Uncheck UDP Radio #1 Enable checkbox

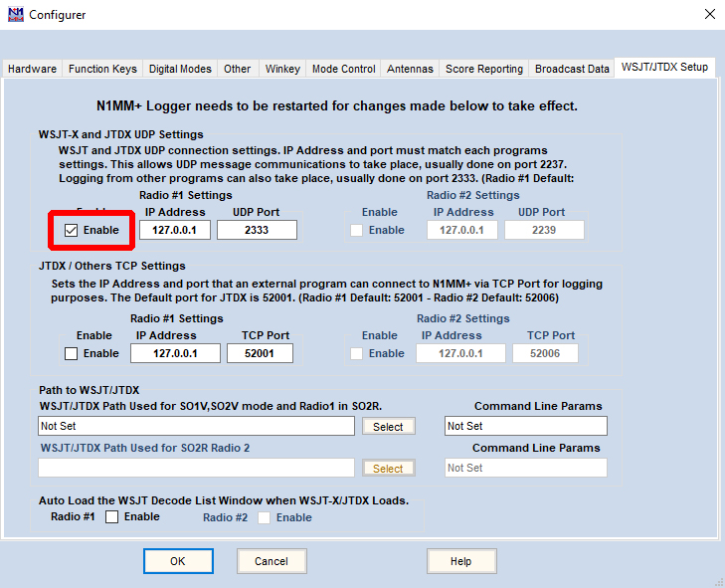[72, 230]
